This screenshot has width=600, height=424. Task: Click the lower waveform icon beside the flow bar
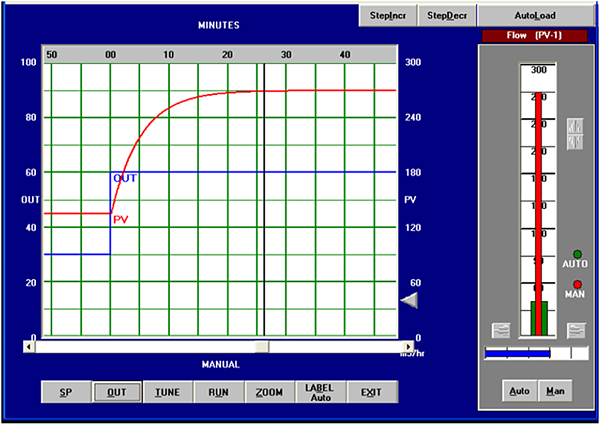click(575, 142)
